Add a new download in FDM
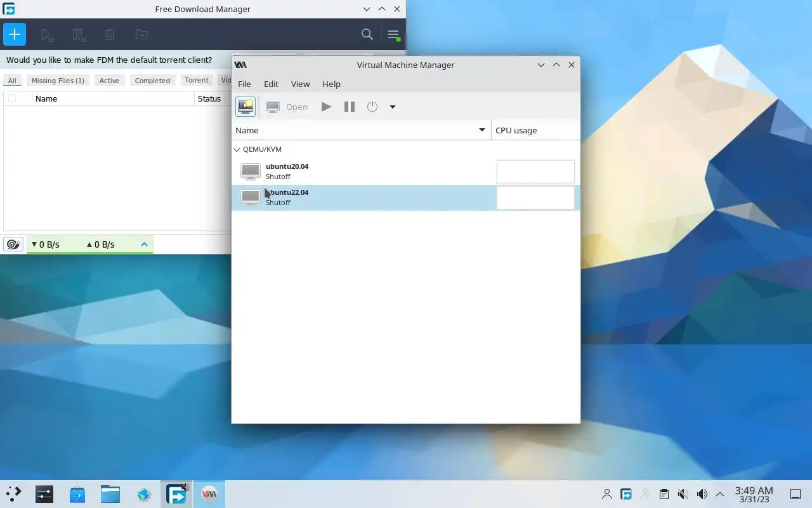The width and height of the screenshot is (812, 508). (15, 34)
